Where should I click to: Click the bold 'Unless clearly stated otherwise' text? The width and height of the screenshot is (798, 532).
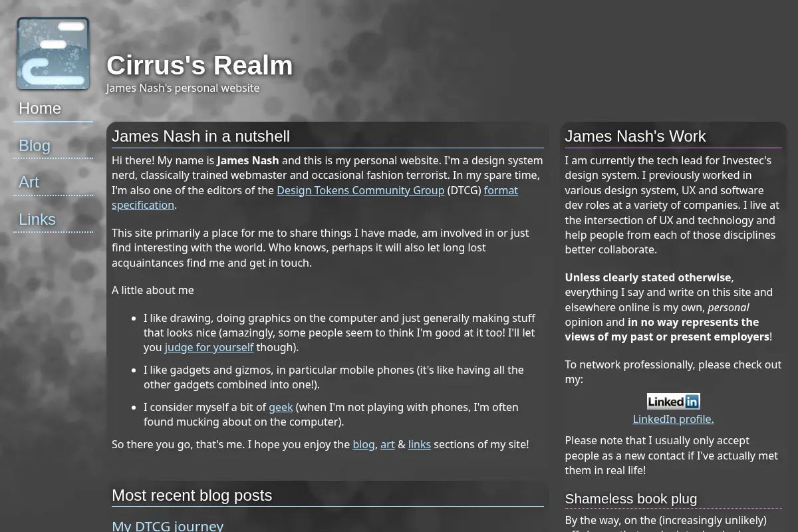point(648,277)
